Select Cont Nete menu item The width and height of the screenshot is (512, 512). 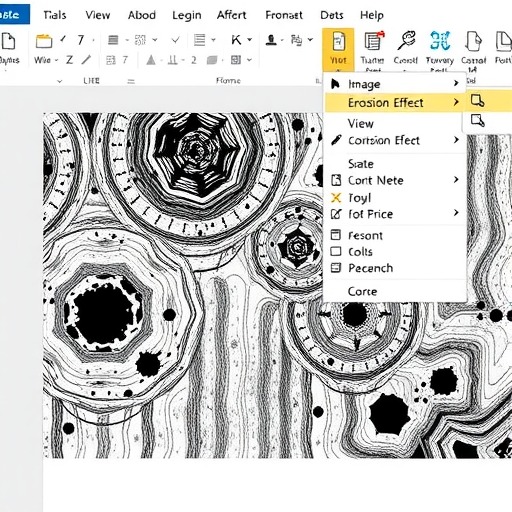[x=395, y=180]
